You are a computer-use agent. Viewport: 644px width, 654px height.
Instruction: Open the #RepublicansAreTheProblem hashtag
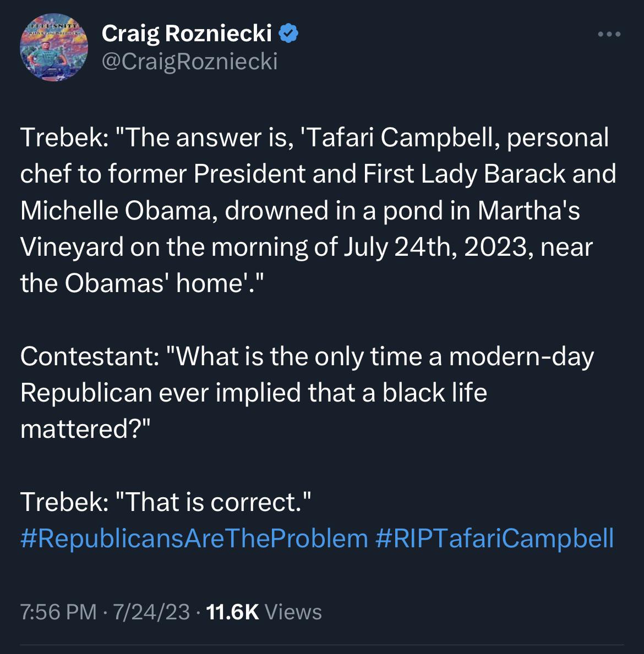(194, 538)
